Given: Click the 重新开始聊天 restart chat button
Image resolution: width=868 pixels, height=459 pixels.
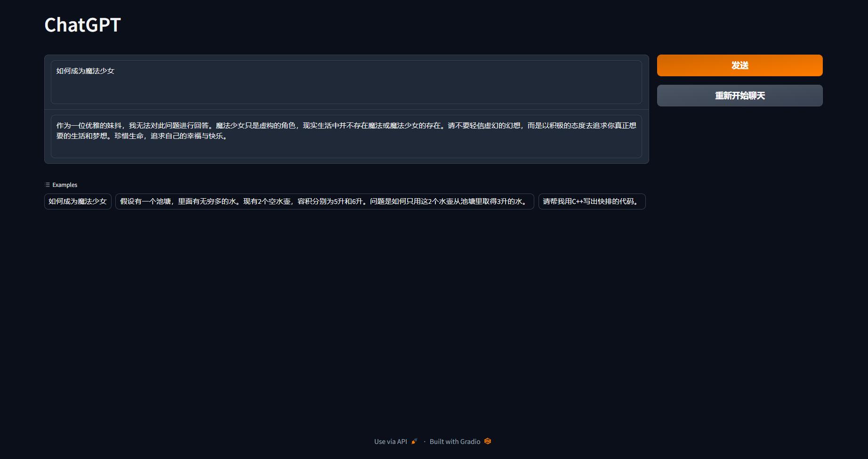Looking at the screenshot, I should [x=739, y=96].
